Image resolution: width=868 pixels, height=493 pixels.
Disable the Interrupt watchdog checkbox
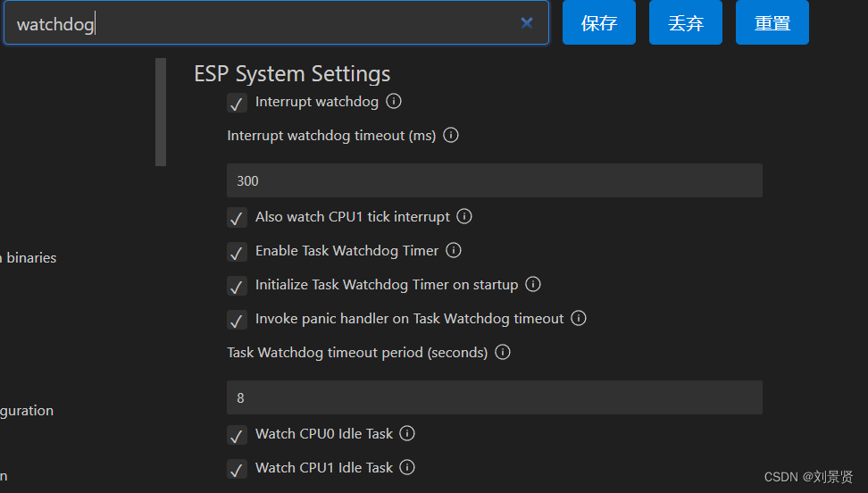click(x=237, y=103)
